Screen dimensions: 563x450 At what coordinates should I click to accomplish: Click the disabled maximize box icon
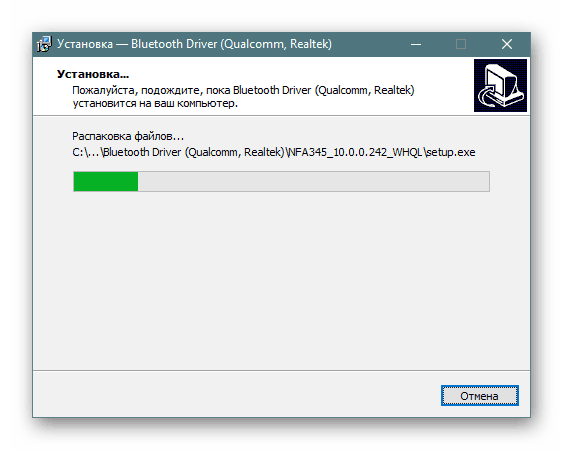coord(461,44)
